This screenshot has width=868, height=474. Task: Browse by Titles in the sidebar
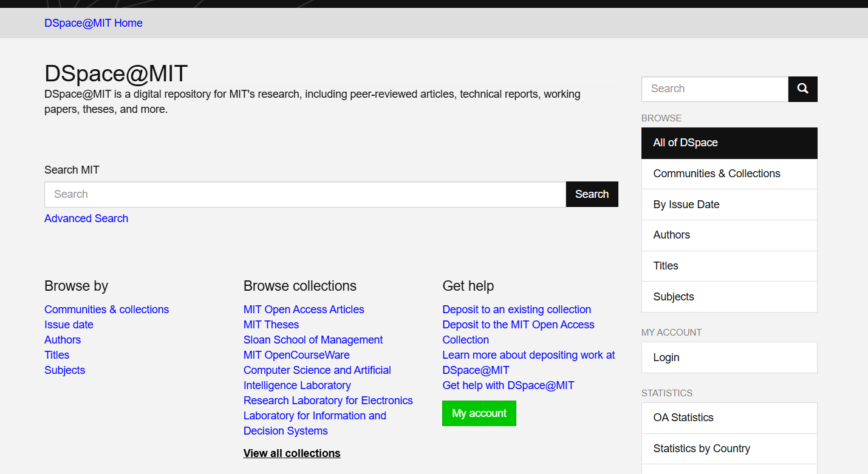pos(665,266)
